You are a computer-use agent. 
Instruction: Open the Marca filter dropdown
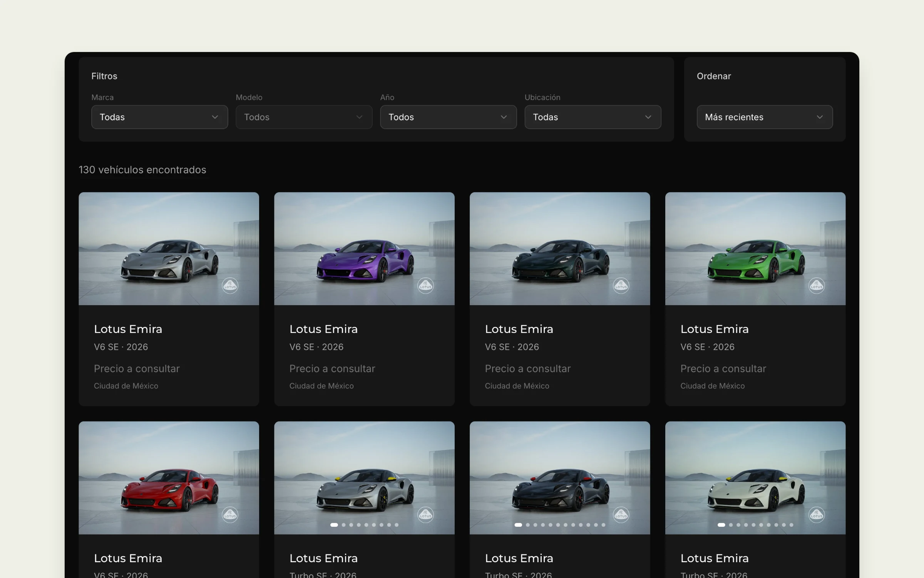click(x=159, y=117)
